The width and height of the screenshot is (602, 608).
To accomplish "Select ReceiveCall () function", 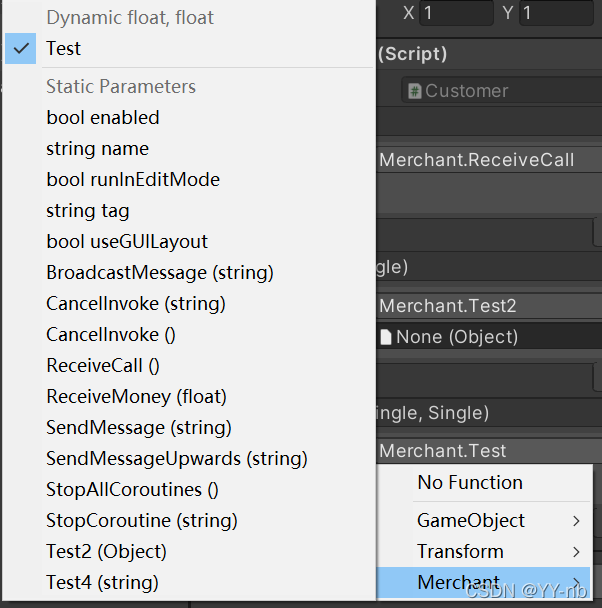I will [103, 365].
